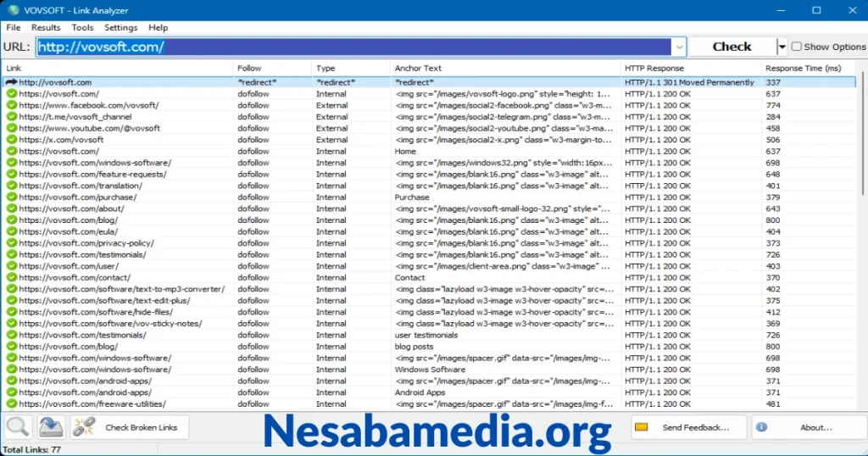Click green check icon for privacy-policy row
Screen dimensions: 868x456
coord(11,243)
